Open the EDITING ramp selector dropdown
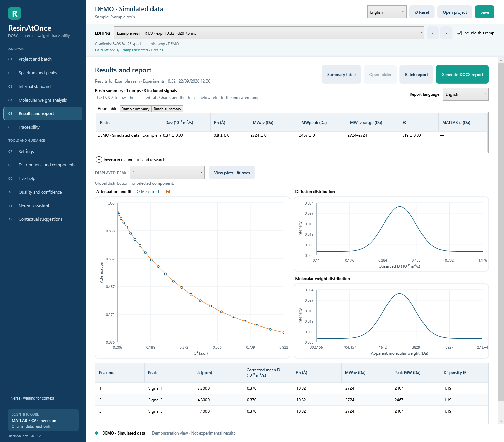 coord(269,33)
